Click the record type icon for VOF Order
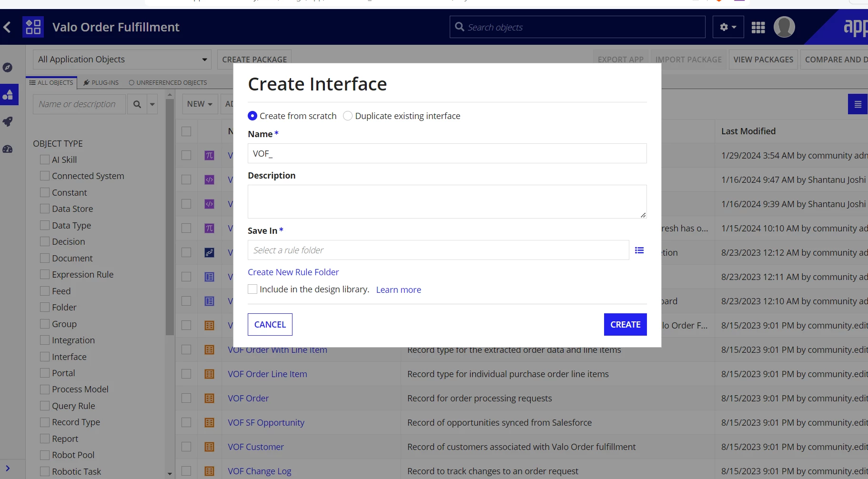Screen dimensions: 868x479 209,398
